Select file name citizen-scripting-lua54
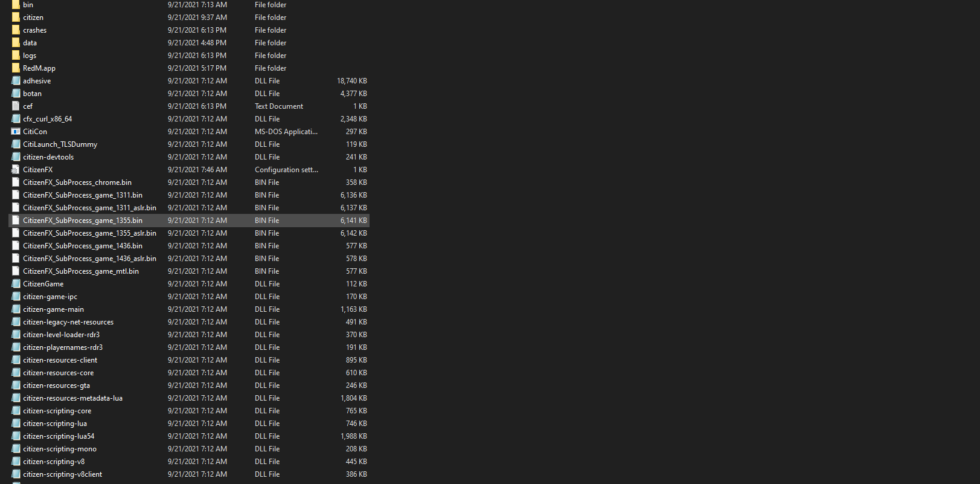Viewport: 980px width, 484px height. (x=59, y=436)
